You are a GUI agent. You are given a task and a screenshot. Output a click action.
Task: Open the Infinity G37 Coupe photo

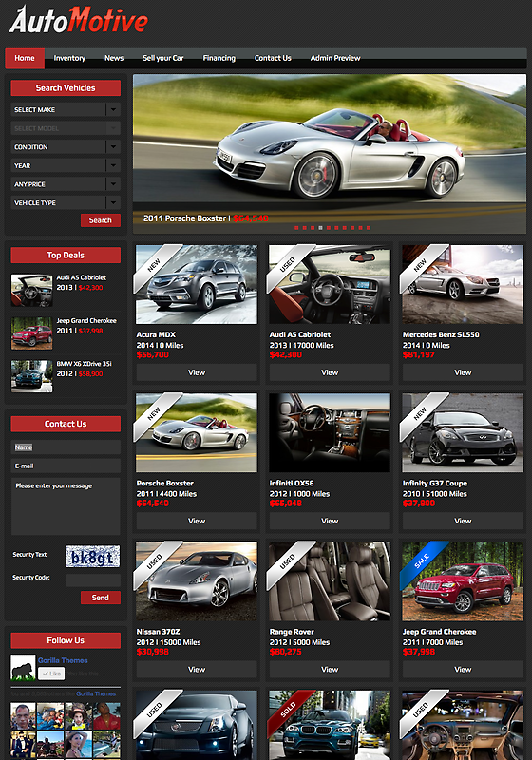coord(463,432)
